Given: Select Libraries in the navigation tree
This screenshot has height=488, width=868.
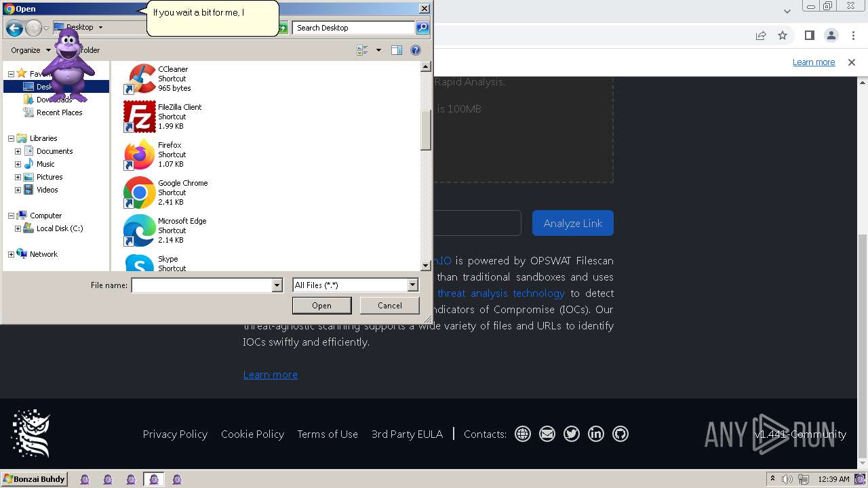Looking at the screenshot, I should pyautogui.click(x=43, y=138).
